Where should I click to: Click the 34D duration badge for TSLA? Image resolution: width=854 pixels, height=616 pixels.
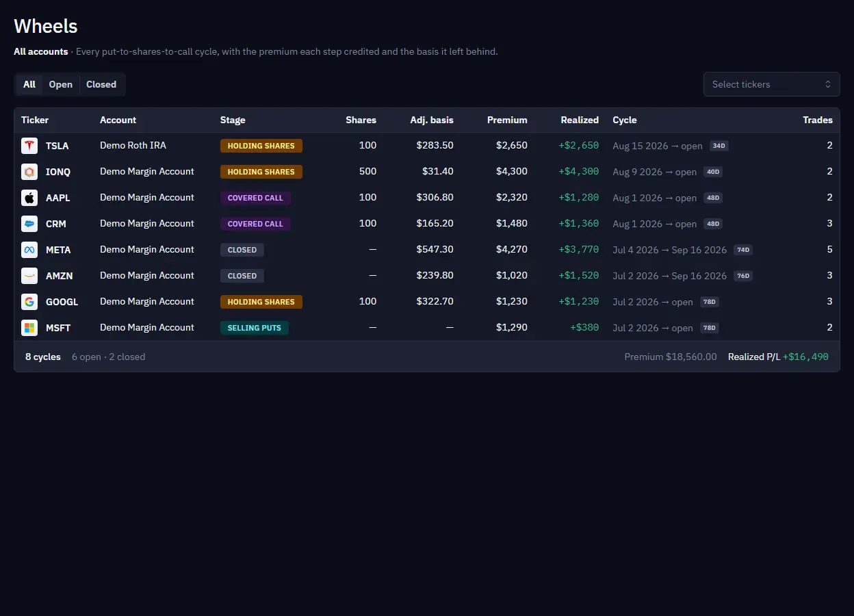[x=719, y=146]
